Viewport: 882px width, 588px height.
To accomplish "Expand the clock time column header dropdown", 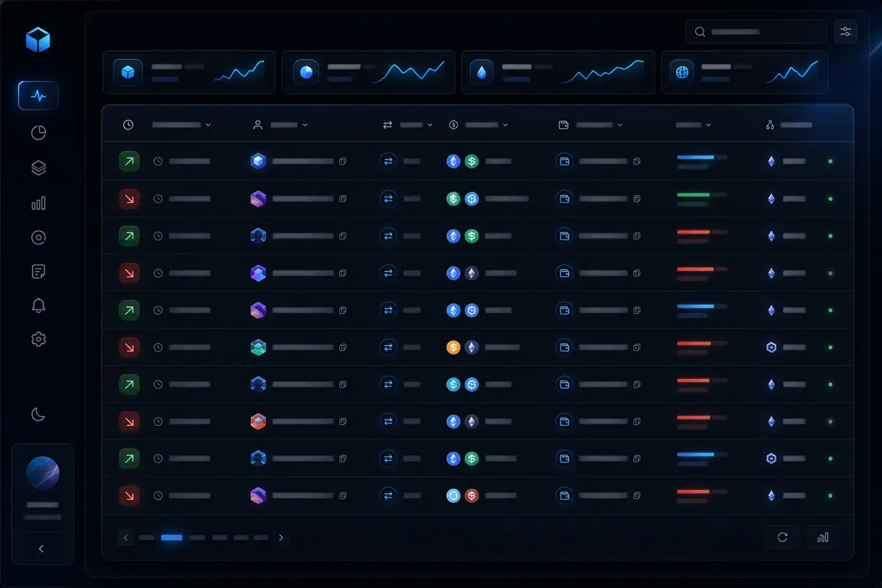I will tap(208, 125).
